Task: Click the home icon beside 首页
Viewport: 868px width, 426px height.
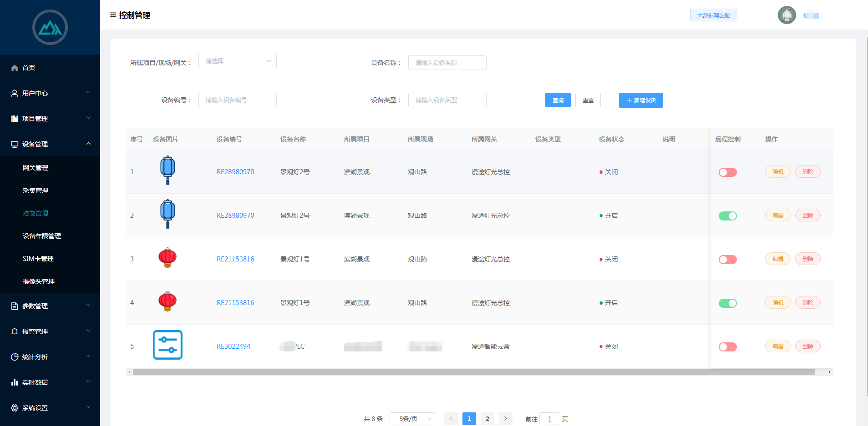Action: (15, 68)
